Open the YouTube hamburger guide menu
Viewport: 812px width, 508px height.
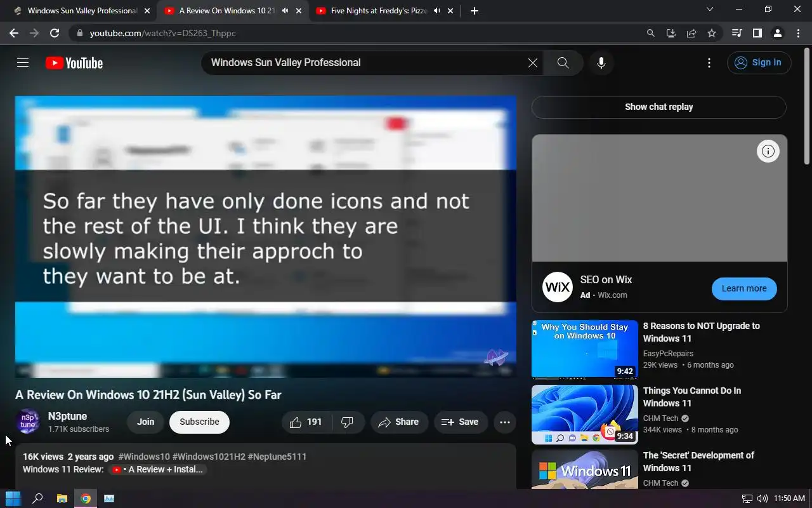pyautogui.click(x=23, y=63)
